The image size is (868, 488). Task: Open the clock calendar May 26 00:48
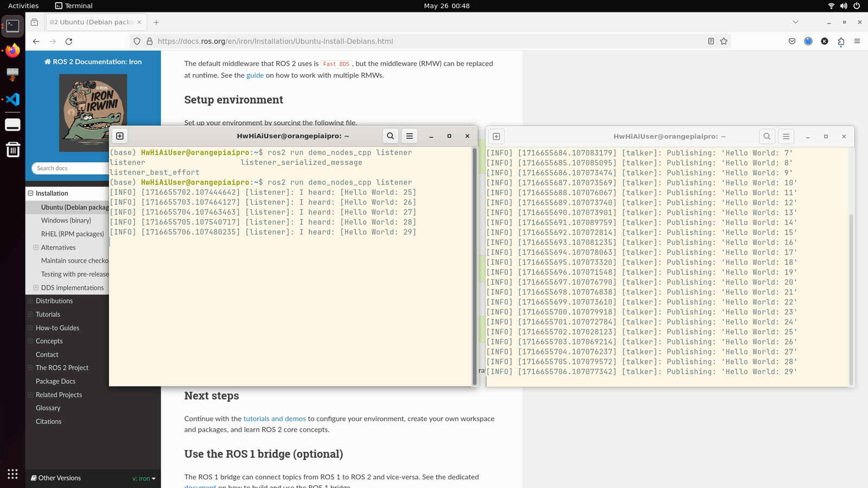point(446,6)
